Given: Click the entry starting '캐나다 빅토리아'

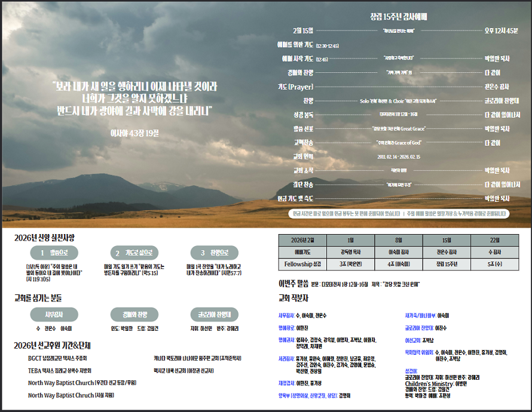Looking at the screenshot, I should (x=197, y=358).
